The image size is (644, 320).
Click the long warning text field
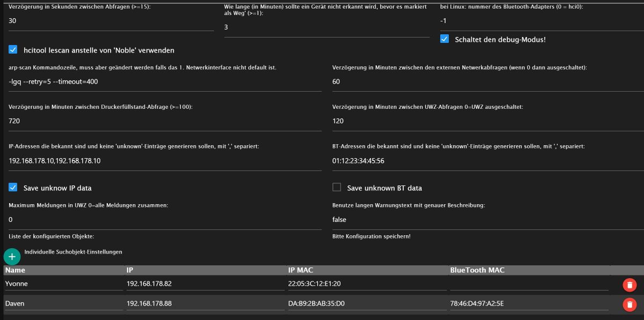pos(488,220)
